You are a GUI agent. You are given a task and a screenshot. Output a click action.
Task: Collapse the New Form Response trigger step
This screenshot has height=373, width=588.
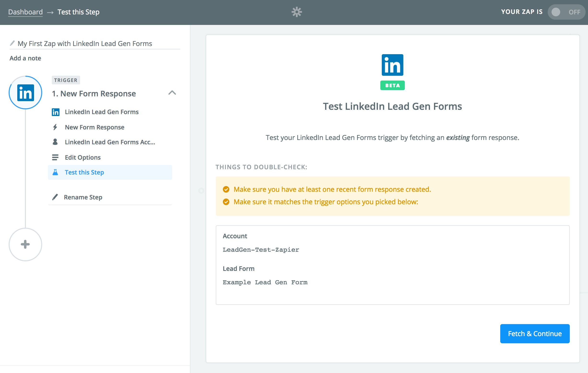(172, 93)
